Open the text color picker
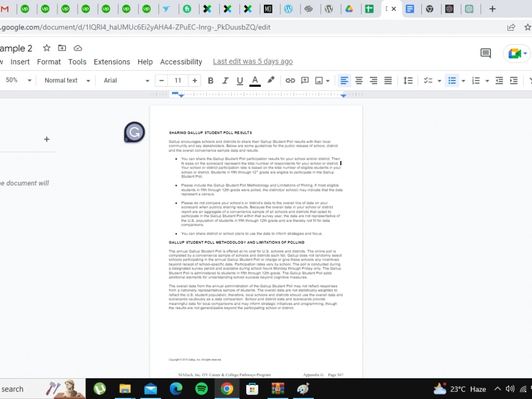The width and height of the screenshot is (532, 399). [x=255, y=80]
